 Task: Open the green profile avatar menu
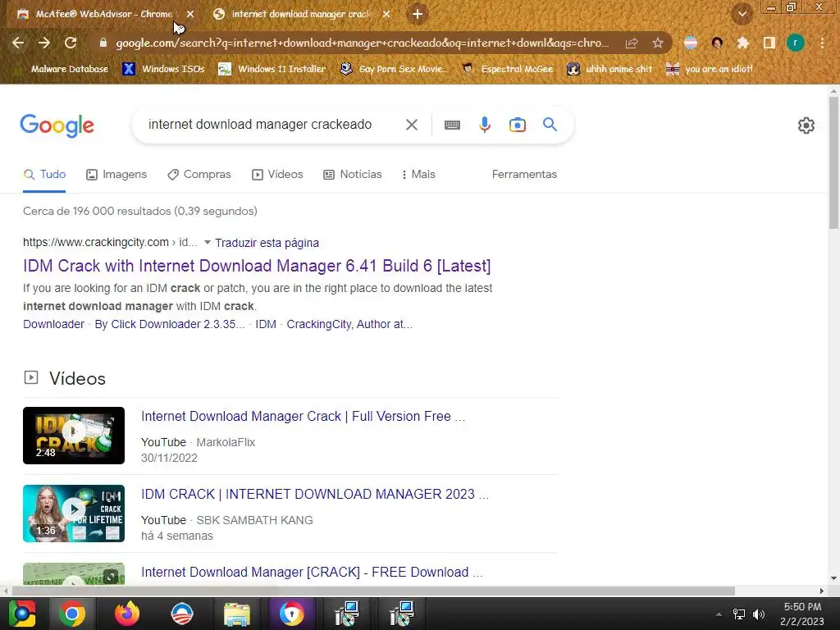pyautogui.click(x=796, y=43)
